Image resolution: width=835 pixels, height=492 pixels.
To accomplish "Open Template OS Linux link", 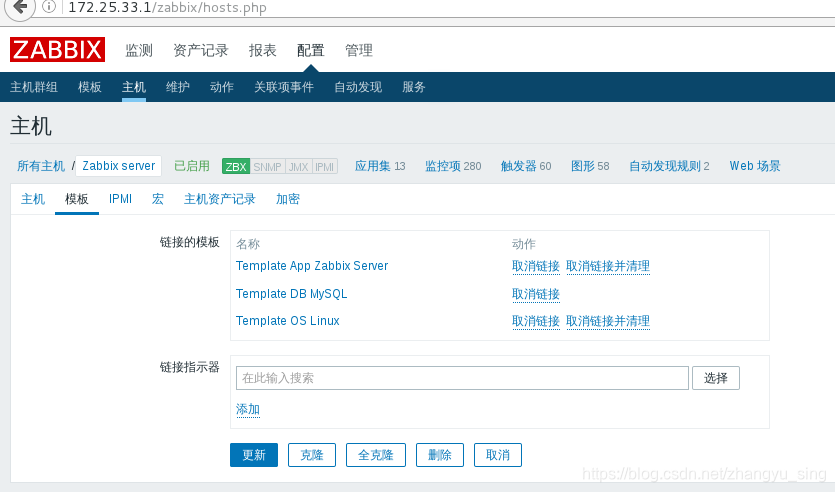I will 288,321.
